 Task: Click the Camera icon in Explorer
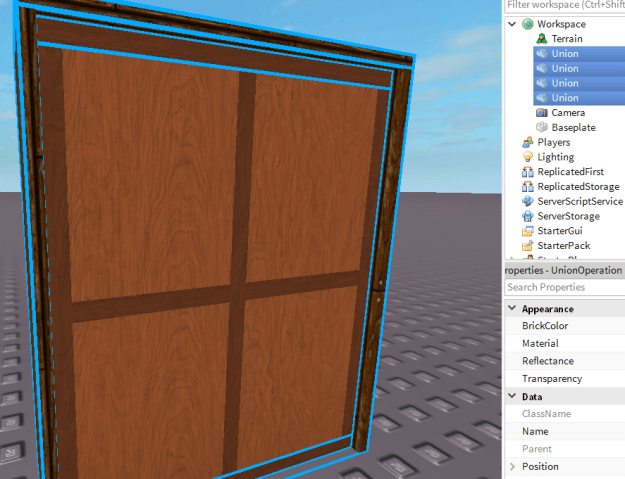coord(542,113)
